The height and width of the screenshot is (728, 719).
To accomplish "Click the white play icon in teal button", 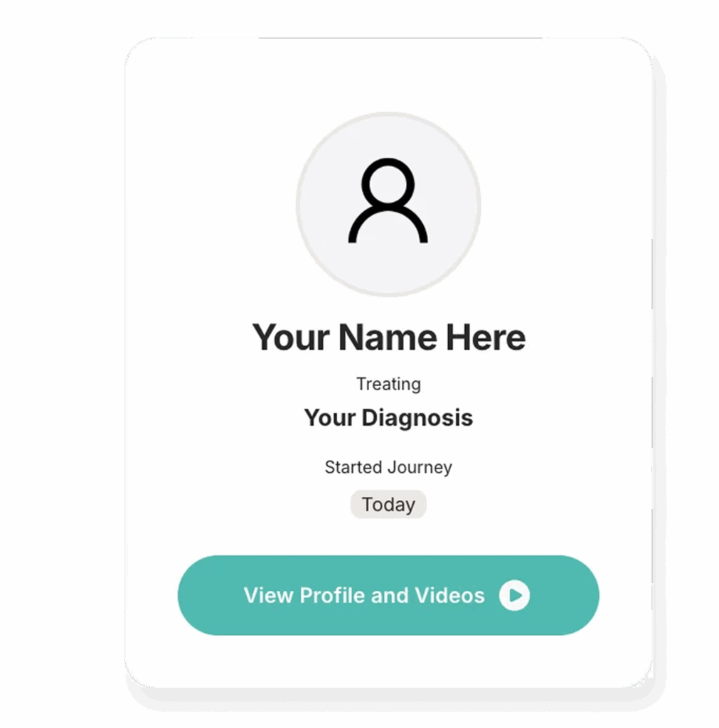I will coord(514,595).
